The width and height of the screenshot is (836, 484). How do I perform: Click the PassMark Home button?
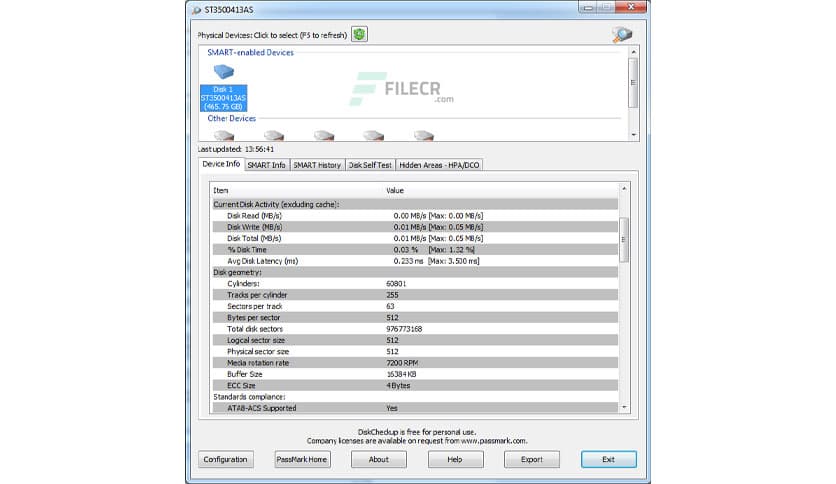pos(302,459)
